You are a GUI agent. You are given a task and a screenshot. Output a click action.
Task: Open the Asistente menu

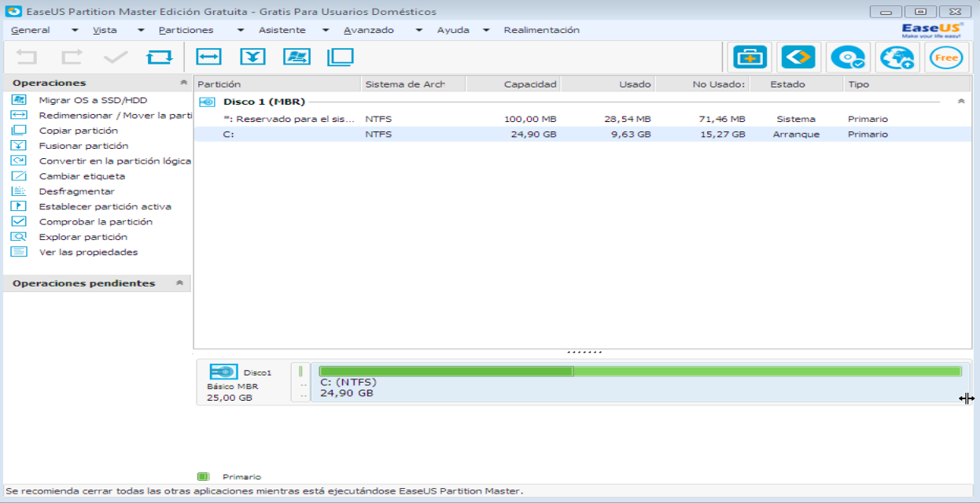(x=282, y=30)
